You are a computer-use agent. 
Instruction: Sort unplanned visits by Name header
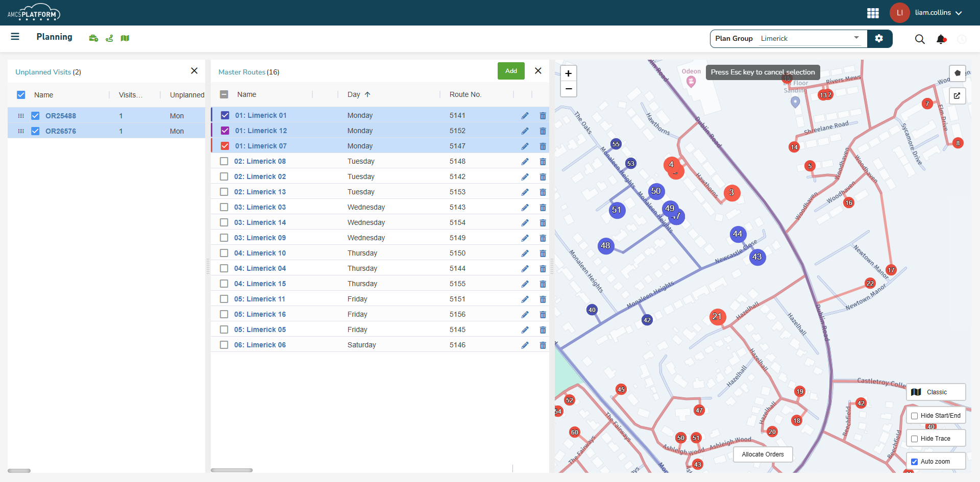44,95
